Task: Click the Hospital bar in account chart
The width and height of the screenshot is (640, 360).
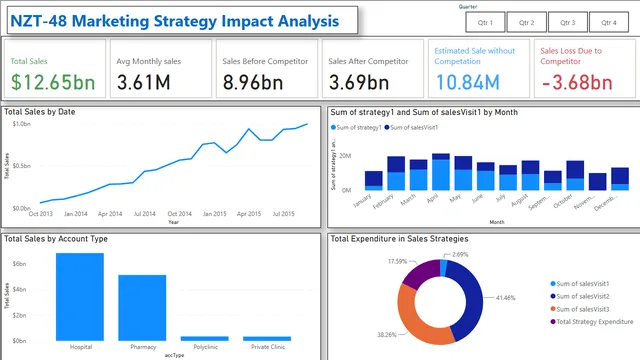Action: (x=80, y=297)
